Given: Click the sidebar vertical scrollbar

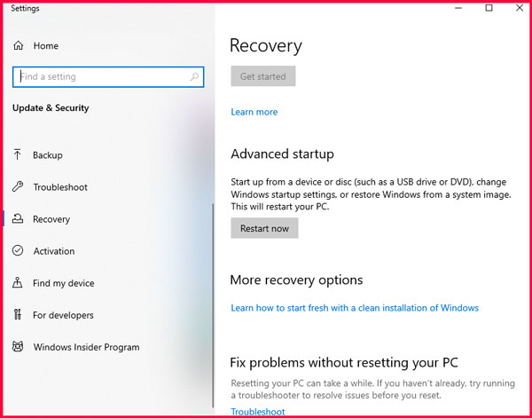Looking at the screenshot, I should tap(213, 305).
